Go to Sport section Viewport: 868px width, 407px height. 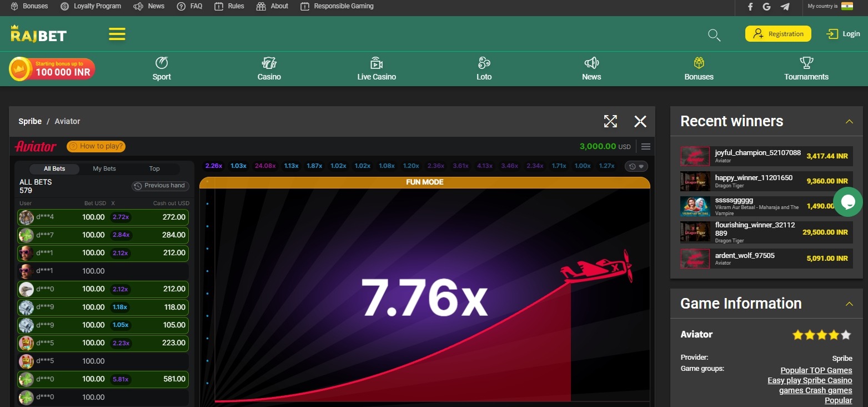point(162,69)
